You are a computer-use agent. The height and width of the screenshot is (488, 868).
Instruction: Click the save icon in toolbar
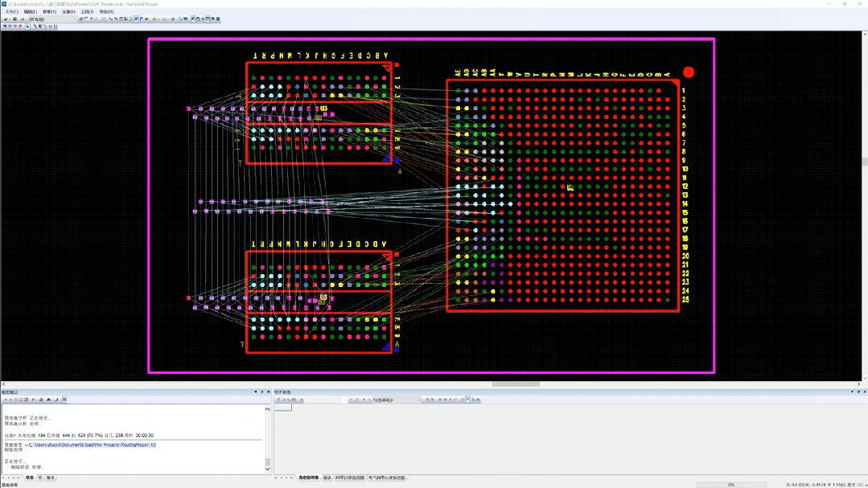pos(14,19)
